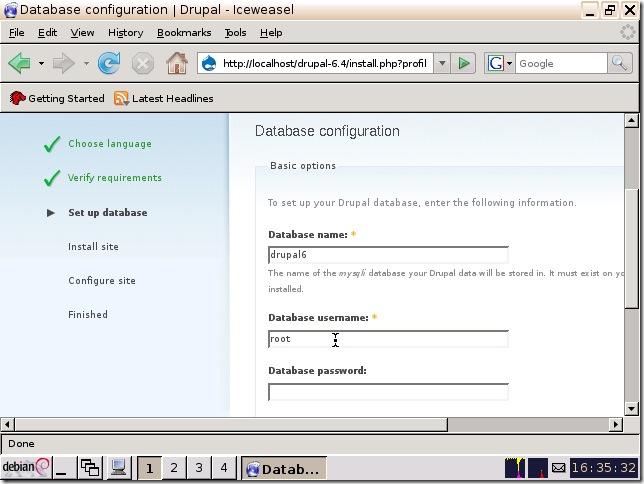The width and height of the screenshot is (644, 484).
Task: Open the History menu
Action: tap(126, 32)
